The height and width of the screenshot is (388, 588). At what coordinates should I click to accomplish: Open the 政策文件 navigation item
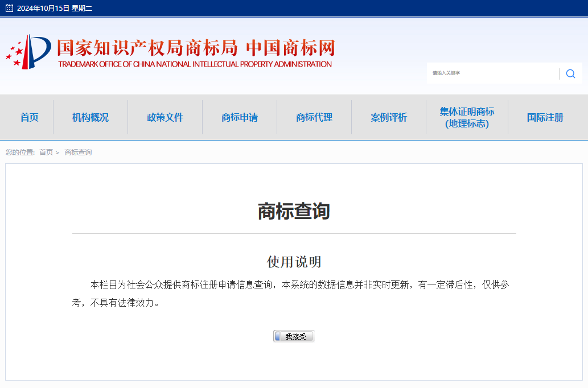165,117
